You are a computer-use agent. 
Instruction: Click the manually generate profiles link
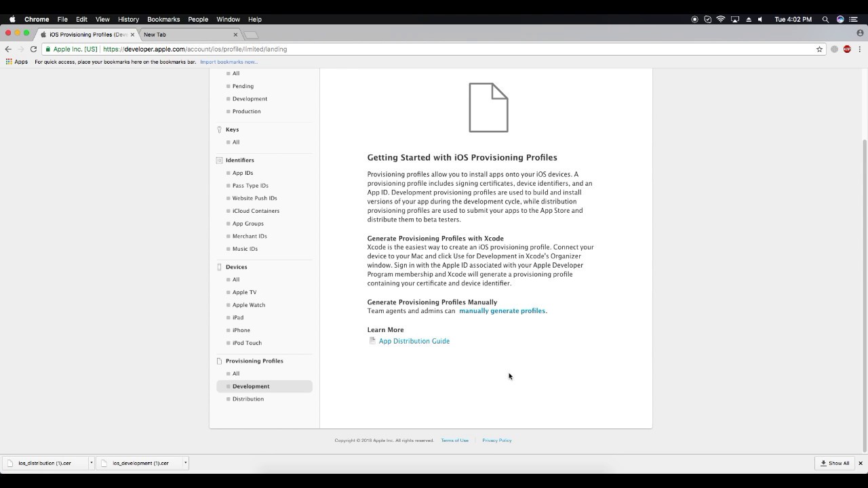point(502,311)
